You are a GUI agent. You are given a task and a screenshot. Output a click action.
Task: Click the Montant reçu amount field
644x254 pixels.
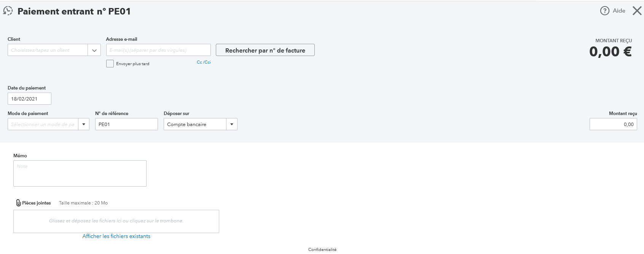click(613, 124)
